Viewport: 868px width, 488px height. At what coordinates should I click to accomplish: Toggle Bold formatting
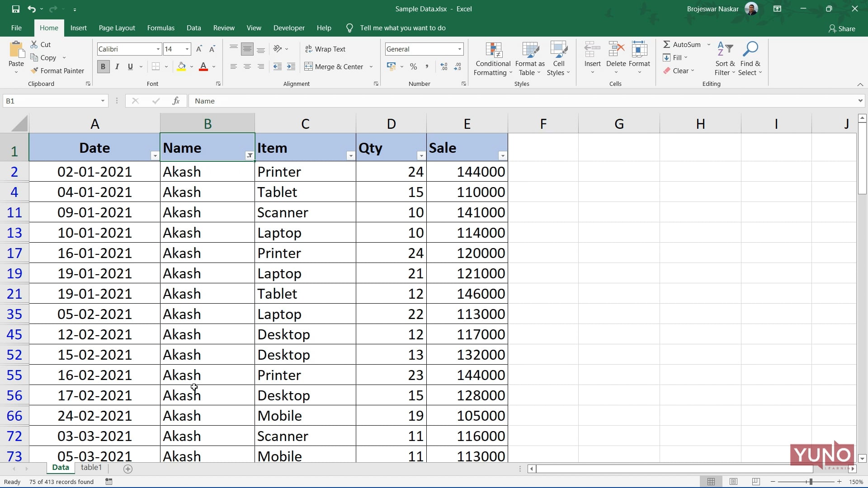103,66
